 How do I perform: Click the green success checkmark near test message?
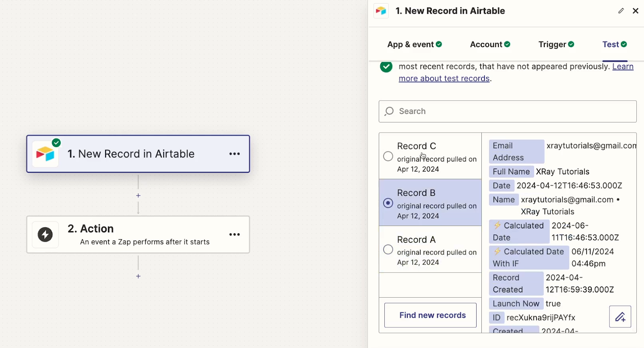(x=386, y=66)
